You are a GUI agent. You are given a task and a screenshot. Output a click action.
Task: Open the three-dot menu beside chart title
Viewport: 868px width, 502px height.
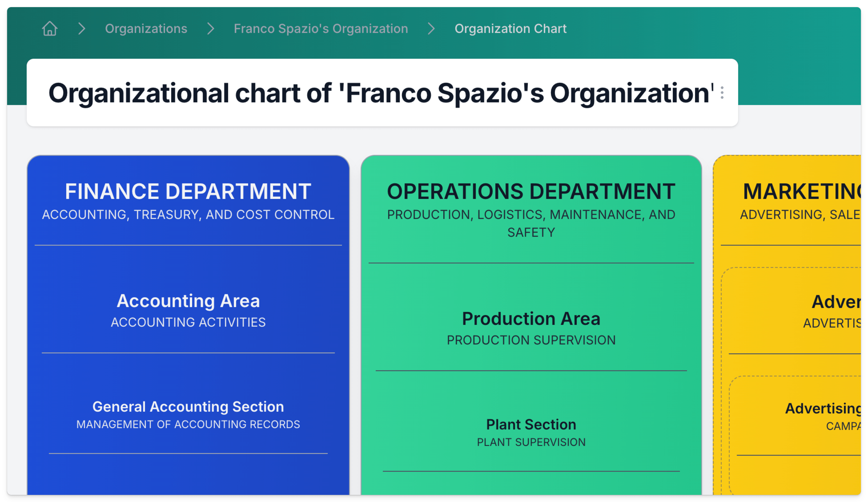click(x=722, y=93)
